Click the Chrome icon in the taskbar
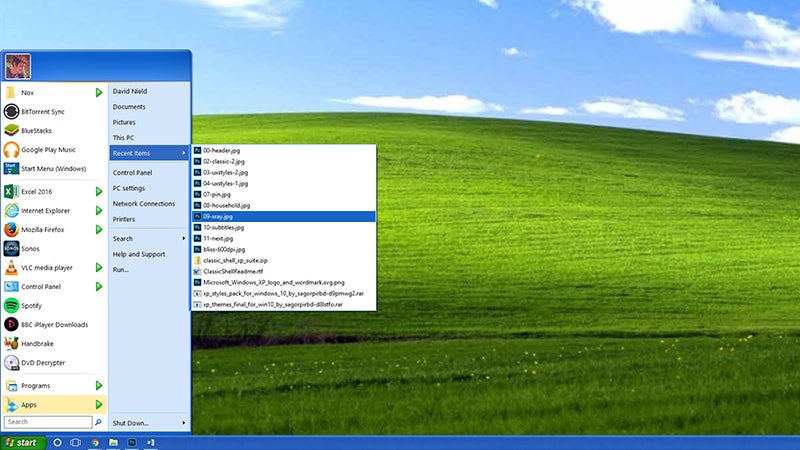800x450 pixels. click(x=95, y=441)
